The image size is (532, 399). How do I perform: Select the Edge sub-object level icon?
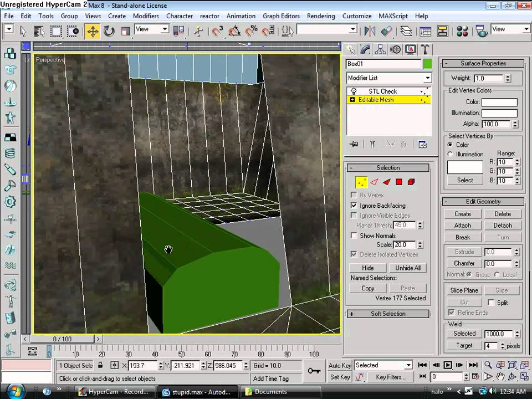click(x=374, y=182)
